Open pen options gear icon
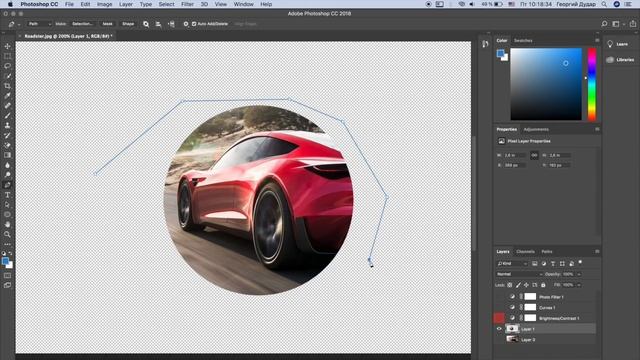The height and width of the screenshot is (360, 640). 186,24
